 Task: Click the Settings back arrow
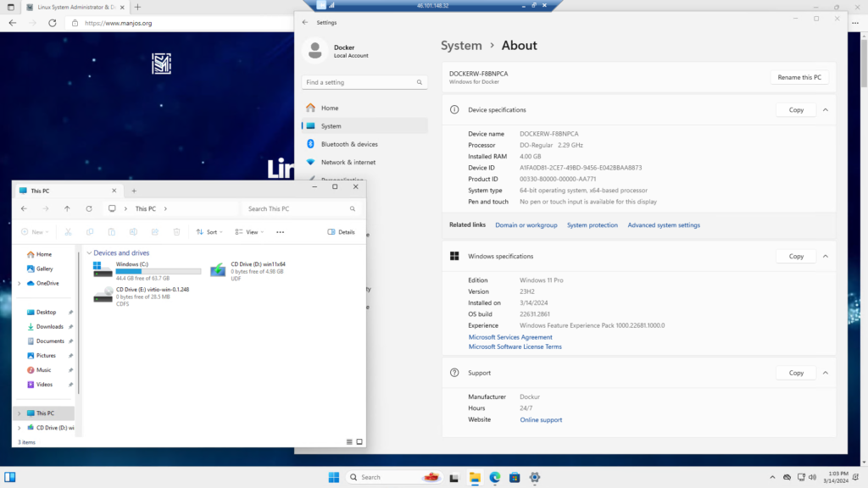pyautogui.click(x=305, y=22)
